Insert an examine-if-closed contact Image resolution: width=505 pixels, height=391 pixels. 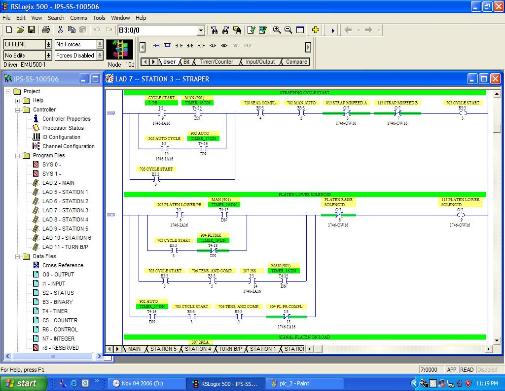pyautogui.click(x=179, y=46)
